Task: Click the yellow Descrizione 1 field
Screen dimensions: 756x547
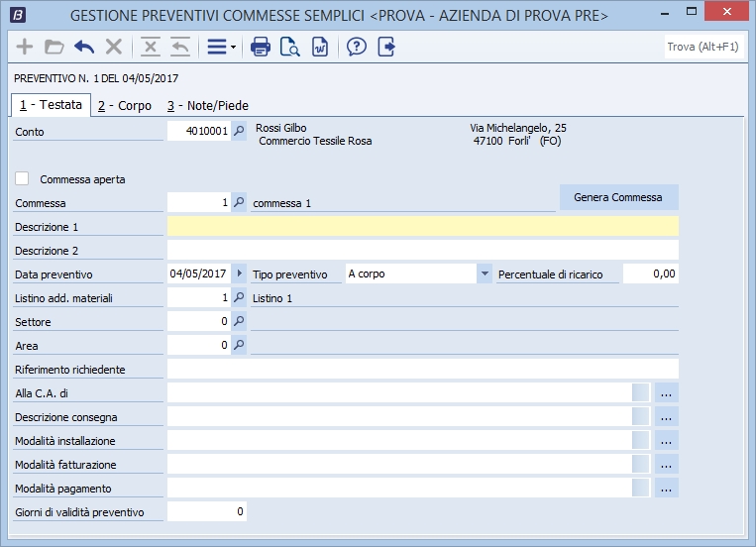Action: pyautogui.click(x=423, y=227)
